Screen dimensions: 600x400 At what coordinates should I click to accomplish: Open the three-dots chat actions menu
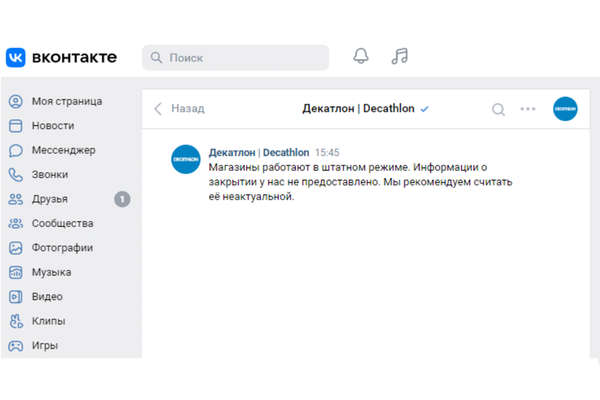[528, 109]
